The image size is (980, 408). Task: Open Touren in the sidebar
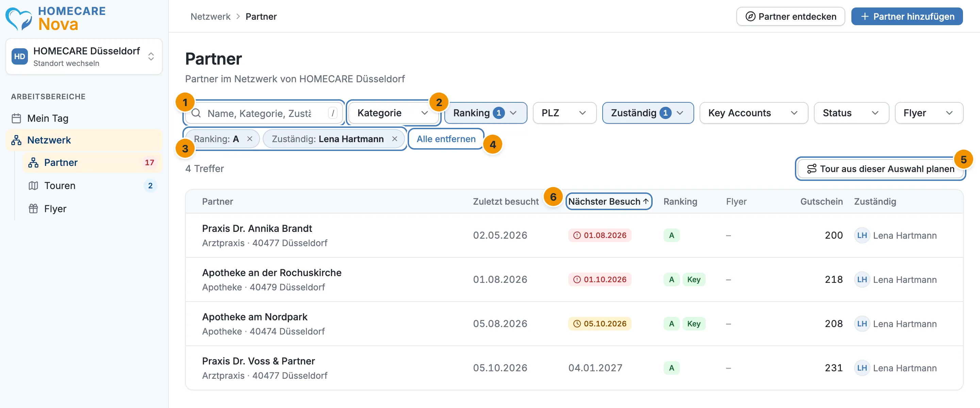[93, 186]
